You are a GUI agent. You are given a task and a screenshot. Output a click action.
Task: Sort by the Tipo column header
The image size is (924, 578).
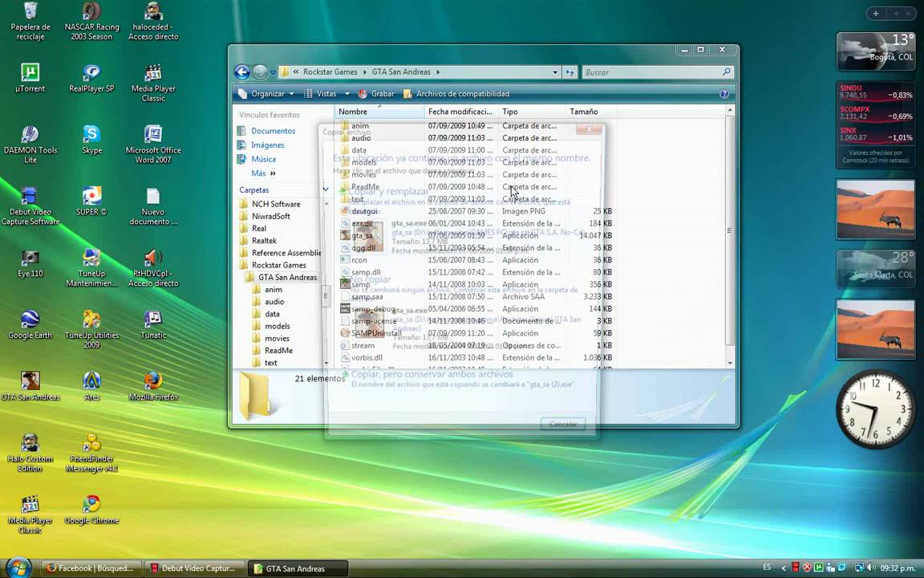tap(532, 112)
